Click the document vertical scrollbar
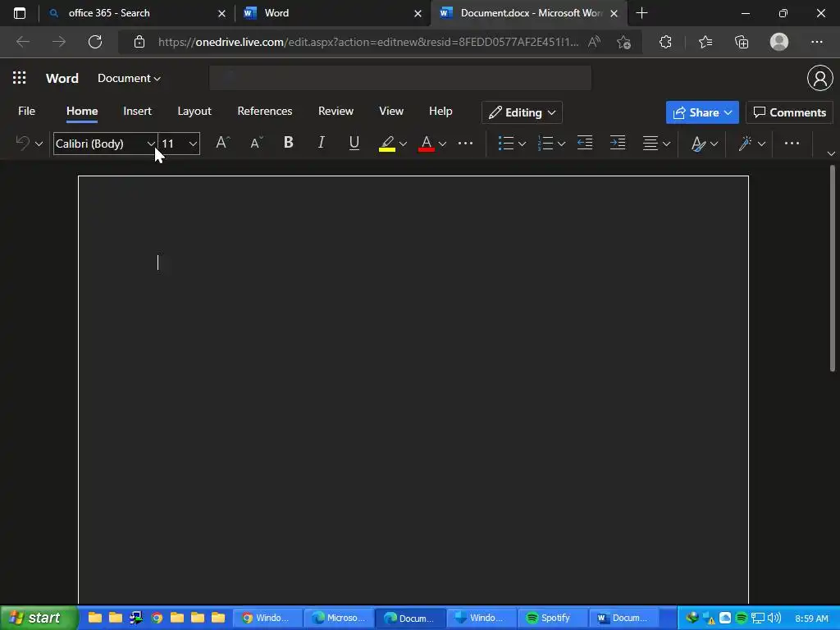This screenshot has width=840, height=630. pyautogui.click(x=833, y=268)
